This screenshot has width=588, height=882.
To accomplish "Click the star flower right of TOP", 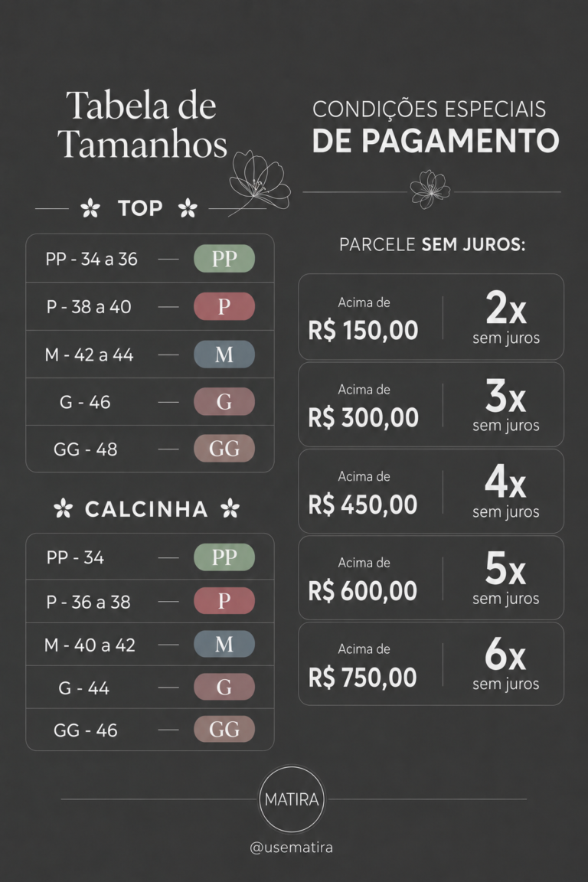I will coord(188,208).
